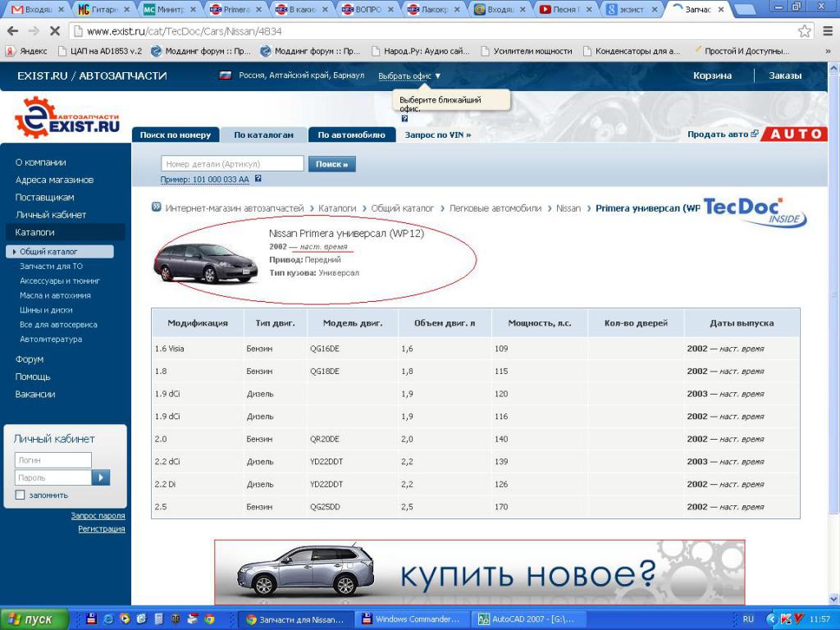
Task: Click the help icon beside the part number example
Action: (x=258, y=179)
